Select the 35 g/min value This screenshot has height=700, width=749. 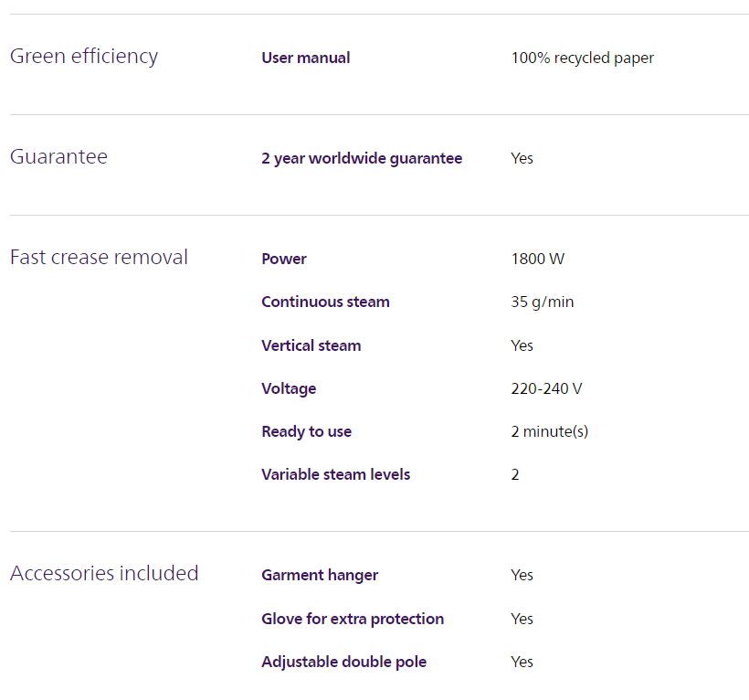[x=542, y=302]
